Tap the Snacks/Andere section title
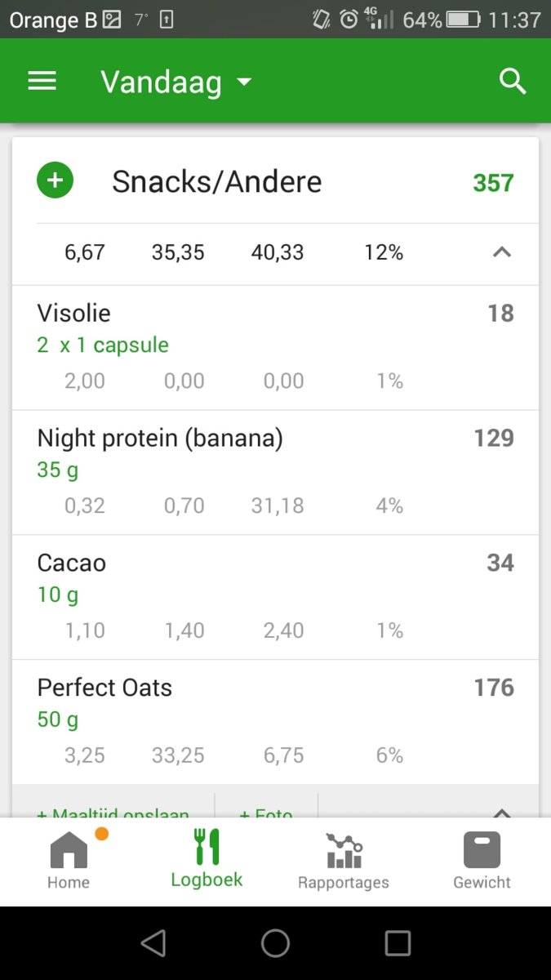 (216, 181)
